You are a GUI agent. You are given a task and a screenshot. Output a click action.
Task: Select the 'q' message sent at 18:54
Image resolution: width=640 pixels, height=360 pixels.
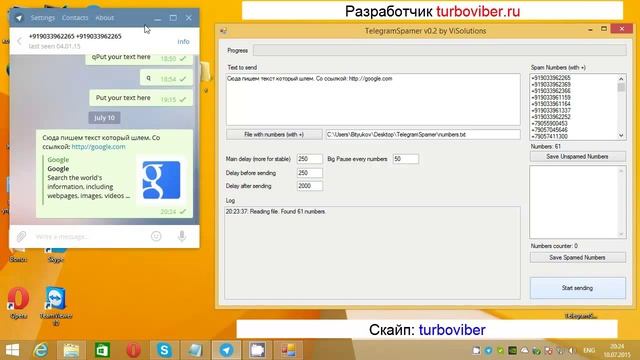pyautogui.click(x=166, y=78)
